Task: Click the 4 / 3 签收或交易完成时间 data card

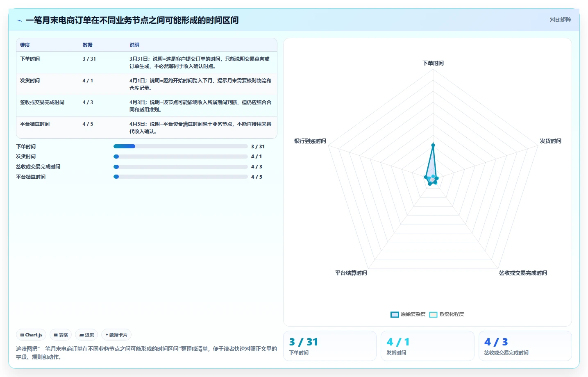Action: coord(525,346)
